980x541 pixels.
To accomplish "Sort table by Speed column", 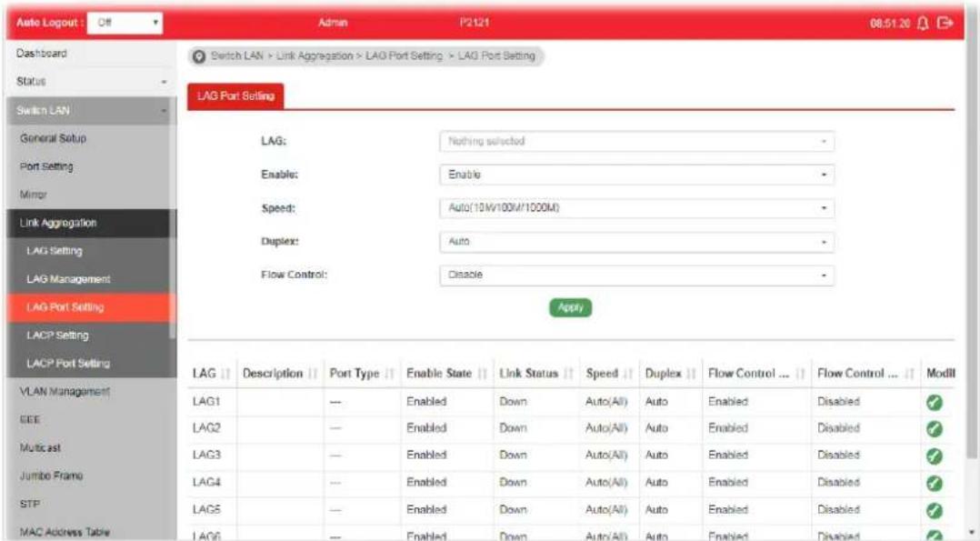I will pyautogui.click(x=629, y=374).
